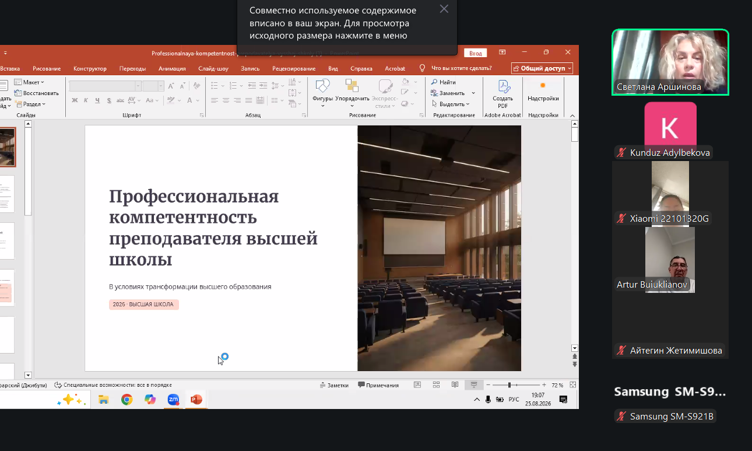Click the numbered list icon
The width and height of the screenshot is (752, 451).
click(x=233, y=85)
